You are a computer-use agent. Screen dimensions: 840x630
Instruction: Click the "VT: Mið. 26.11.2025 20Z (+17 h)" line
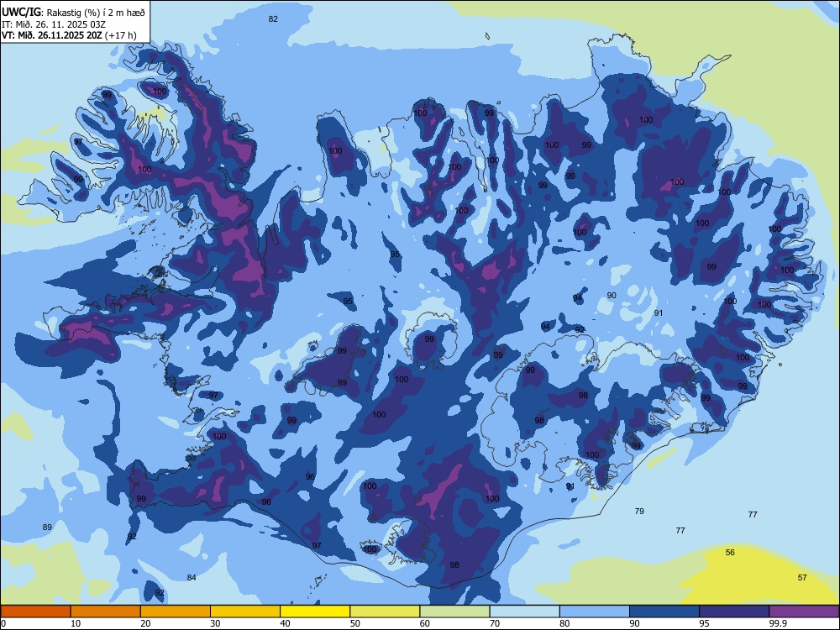[69, 35]
